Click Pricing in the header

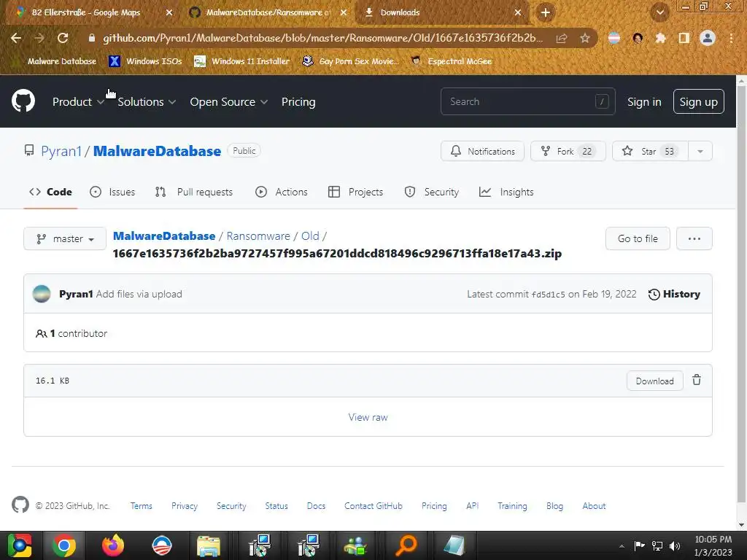[x=298, y=102]
